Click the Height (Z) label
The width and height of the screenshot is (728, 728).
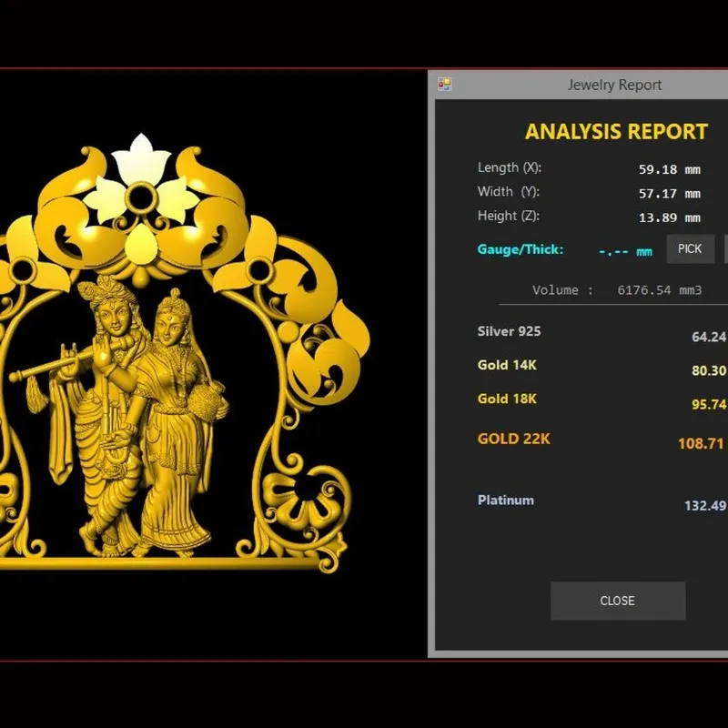click(509, 216)
